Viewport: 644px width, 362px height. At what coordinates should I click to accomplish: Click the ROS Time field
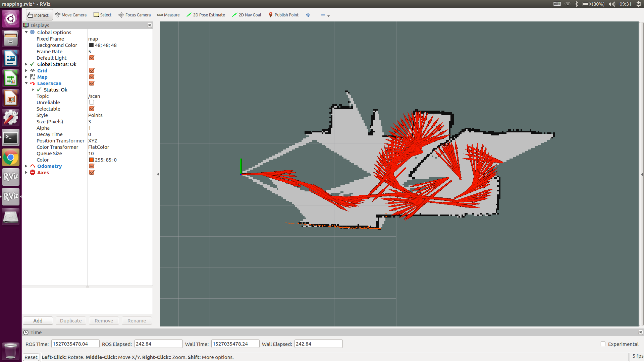[x=75, y=344]
